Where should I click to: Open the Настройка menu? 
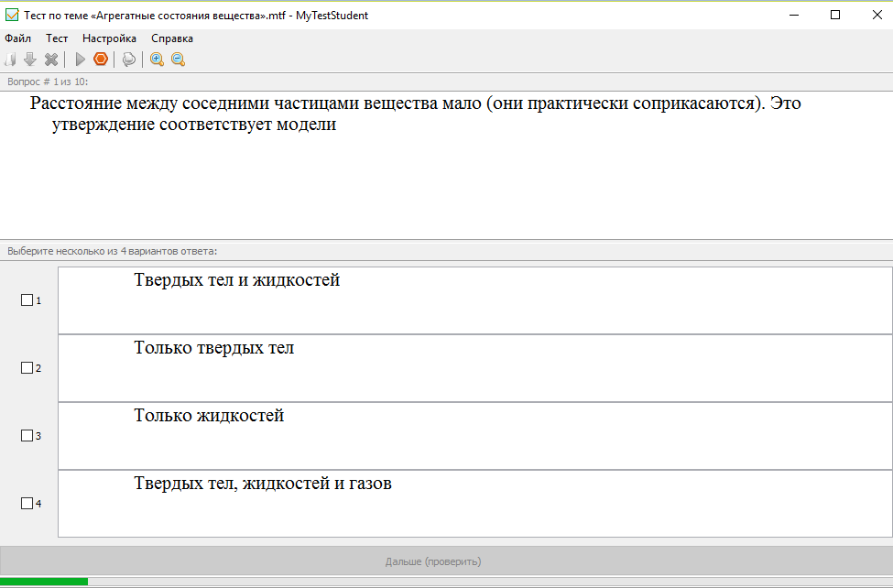pyautogui.click(x=109, y=38)
